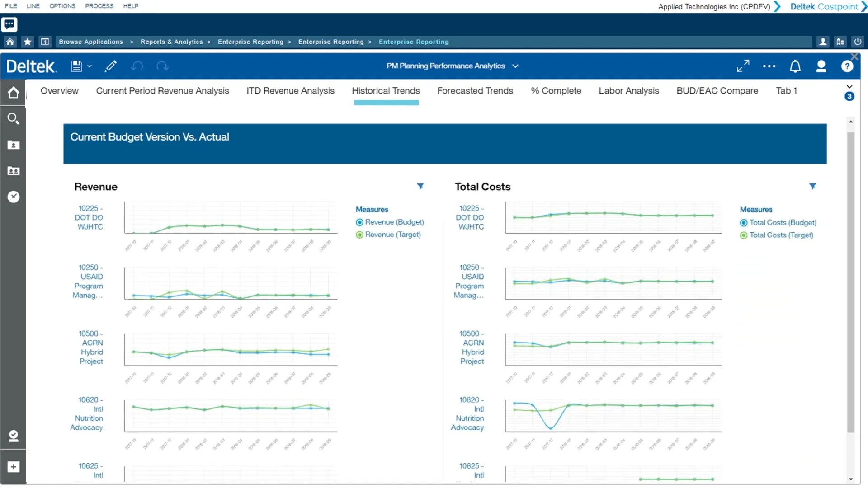This screenshot has height=488, width=868.
Task: Open the Process menu
Action: pos(99,6)
